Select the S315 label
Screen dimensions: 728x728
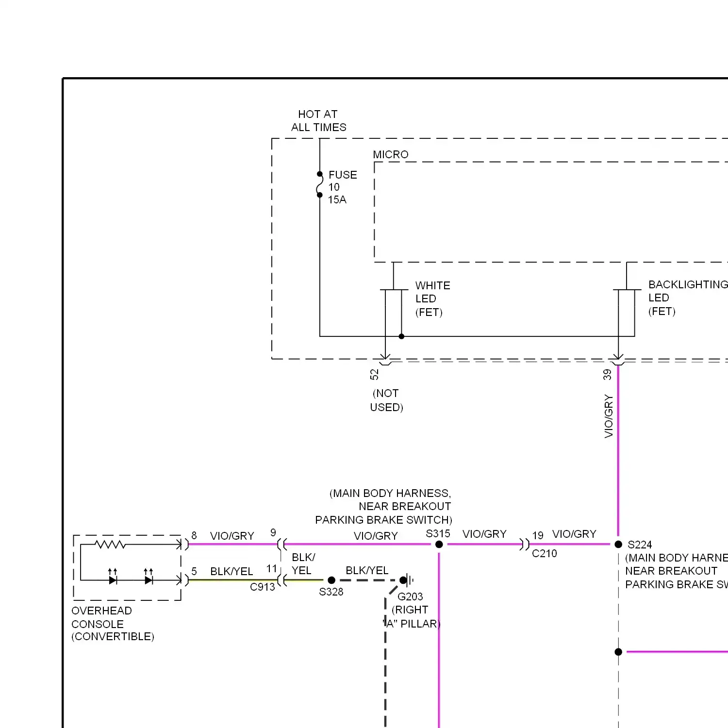[438, 533]
